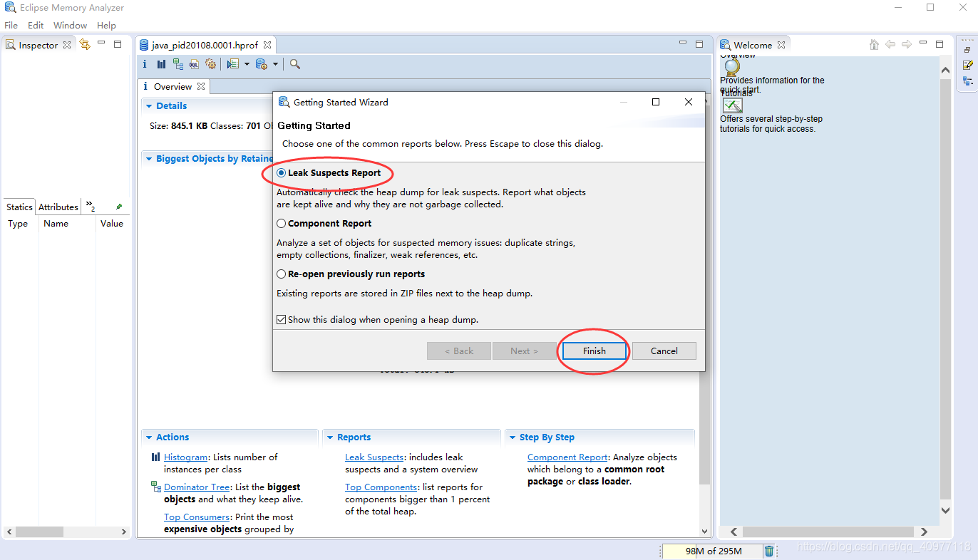Run garbage collector trash icon

769,551
